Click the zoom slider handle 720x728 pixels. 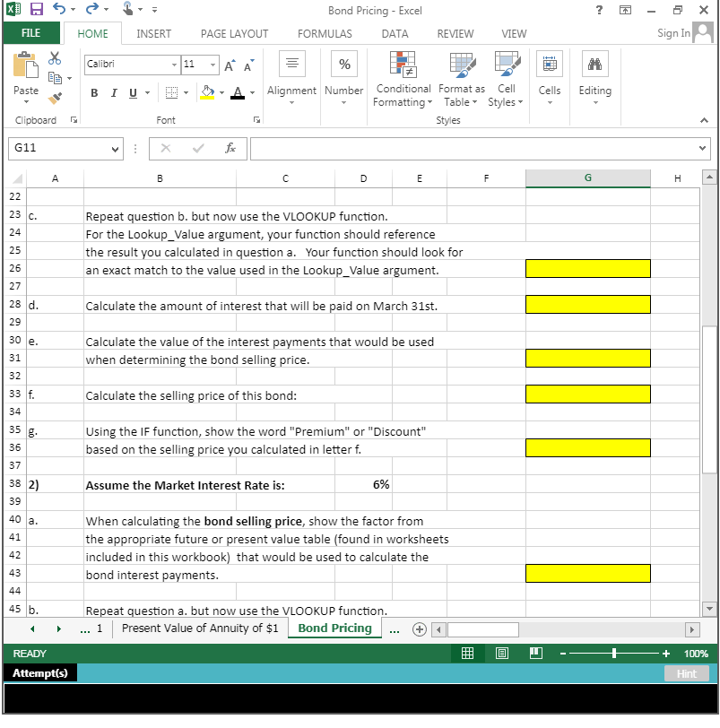(x=613, y=654)
